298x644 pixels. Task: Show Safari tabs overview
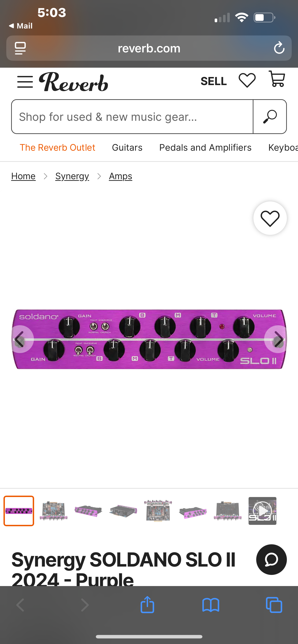point(274,605)
